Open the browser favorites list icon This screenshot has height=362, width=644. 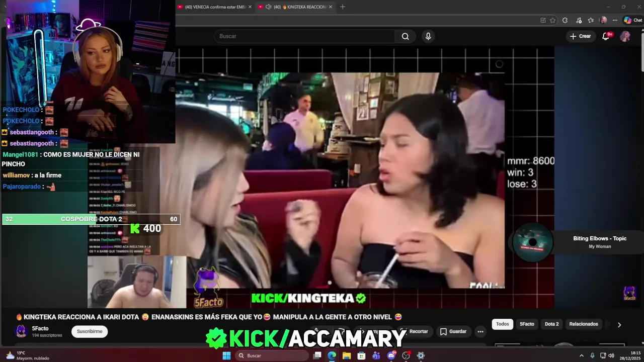tap(591, 20)
